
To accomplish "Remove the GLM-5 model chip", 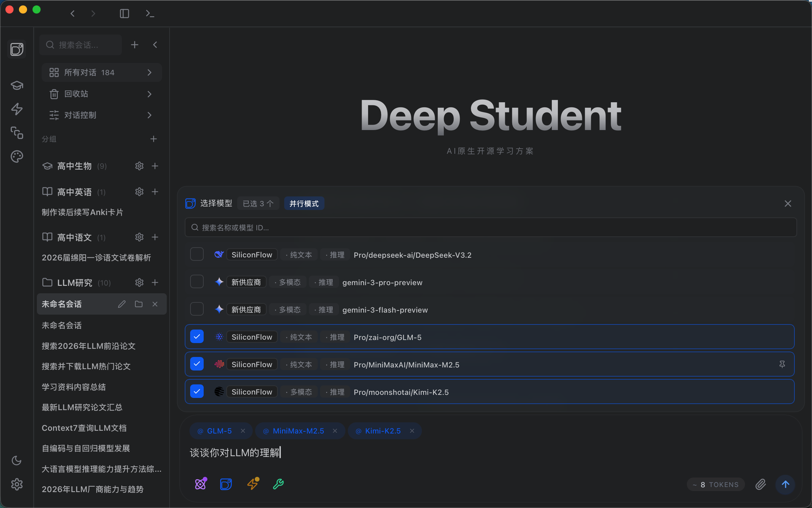I will 243,431.
